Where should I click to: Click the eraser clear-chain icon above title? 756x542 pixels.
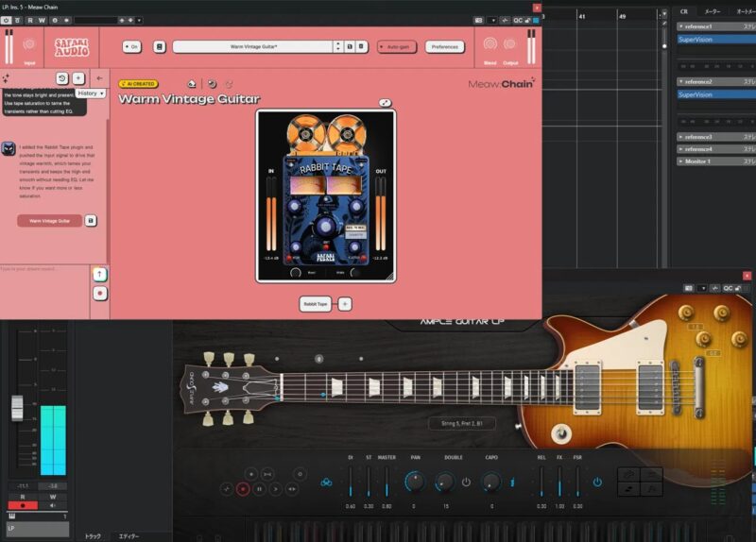(192, 84)
